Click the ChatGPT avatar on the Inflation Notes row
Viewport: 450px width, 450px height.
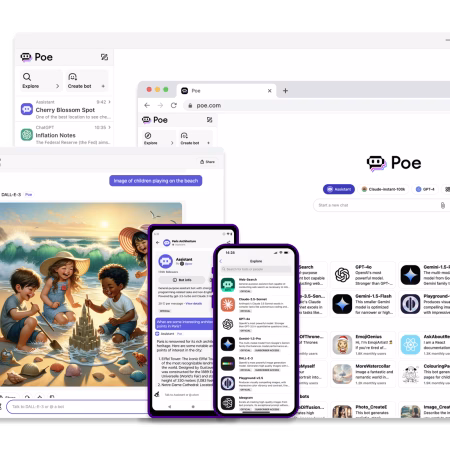click(27, 135)
